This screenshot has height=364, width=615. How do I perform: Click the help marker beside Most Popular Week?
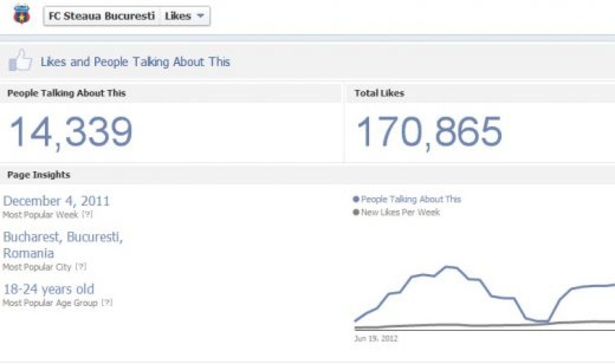point(87,215)
